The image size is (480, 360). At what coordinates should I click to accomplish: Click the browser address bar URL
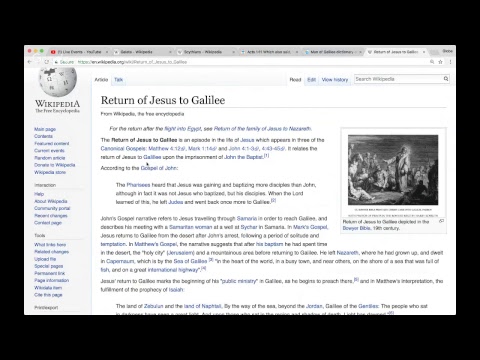coord(132,62)
